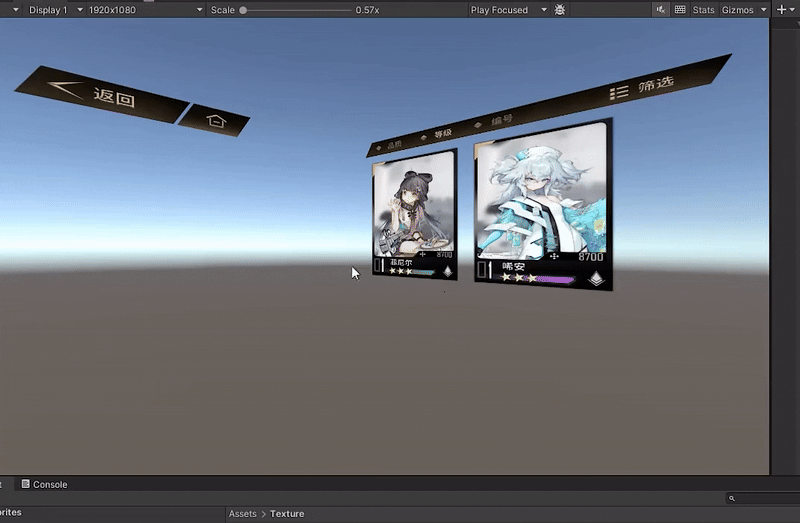This screenshot has height=523, width=800.
Task: Click the 8700 value on 唏安 card
Action: (x=590, y=257)
